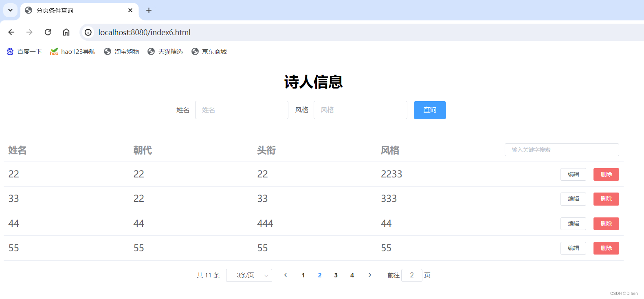Delete the row with name 55
This screenshot has width=644, height=299.
(x=606, y=248)
